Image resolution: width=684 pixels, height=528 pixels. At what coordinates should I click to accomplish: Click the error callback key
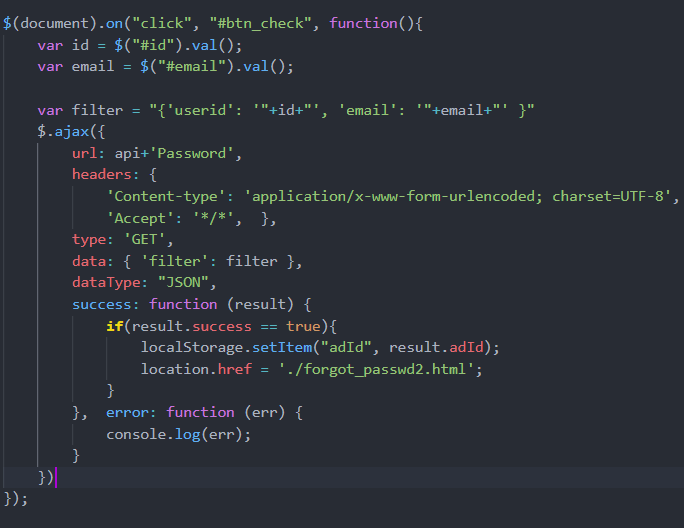(127, 412)
